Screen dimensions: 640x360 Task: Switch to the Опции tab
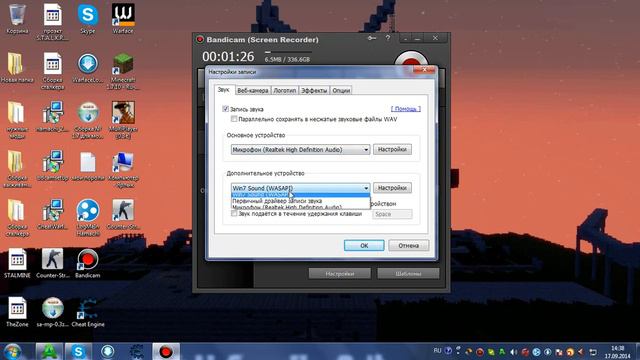pos(341,91)
